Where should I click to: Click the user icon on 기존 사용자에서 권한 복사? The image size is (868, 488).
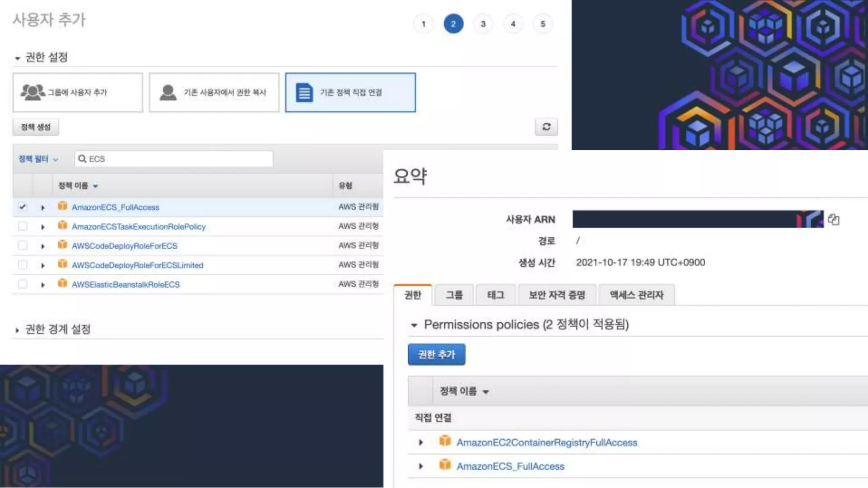168,92
